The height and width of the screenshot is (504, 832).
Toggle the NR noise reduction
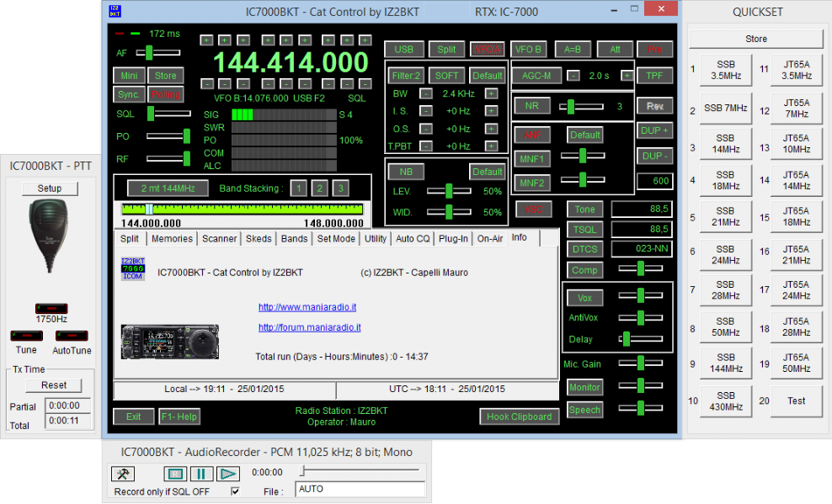coord(532,105)
